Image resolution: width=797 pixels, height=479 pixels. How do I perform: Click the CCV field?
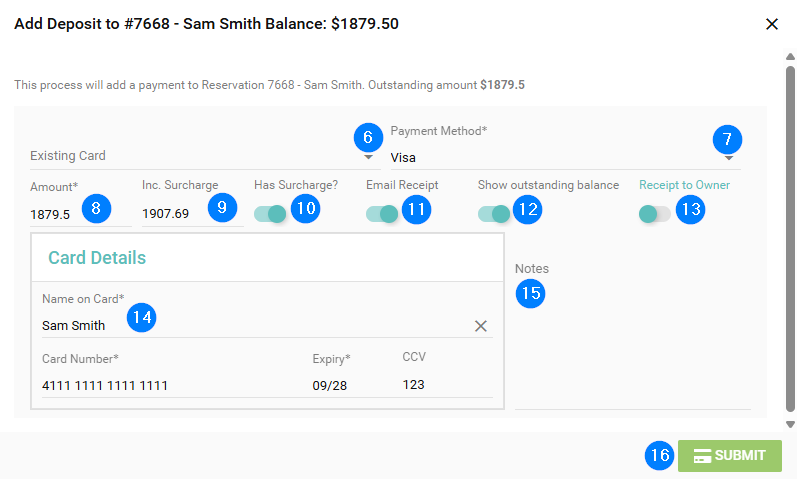(440, 385)
